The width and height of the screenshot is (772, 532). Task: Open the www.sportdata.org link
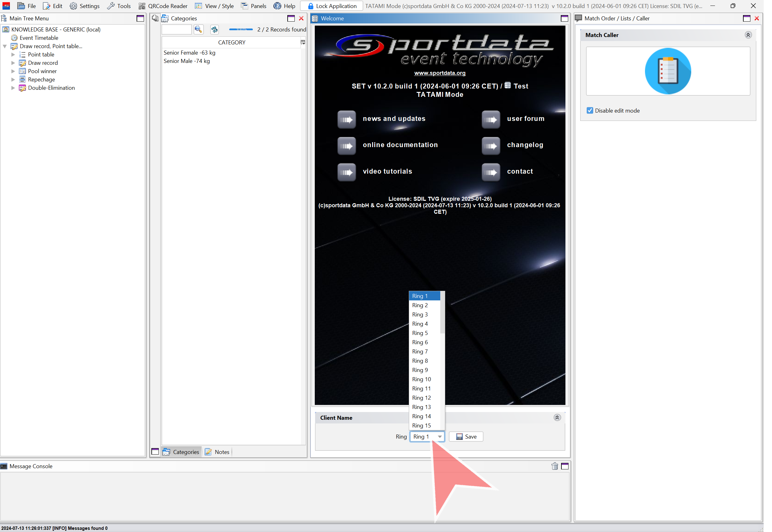[x=440, y=73]
